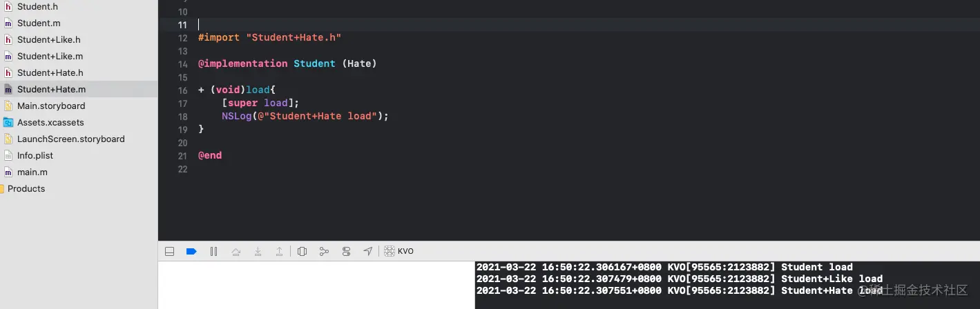Click the [super load]; statement

click(260, 103)
